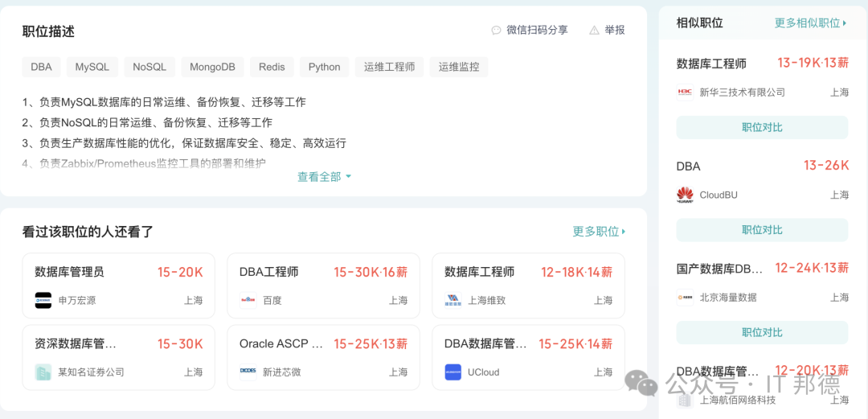The image size is (868, 419).
Task: Open DBA数据库管 15-25K·14薪 job title
Action: pyautogui.click(x=486, y=343)
